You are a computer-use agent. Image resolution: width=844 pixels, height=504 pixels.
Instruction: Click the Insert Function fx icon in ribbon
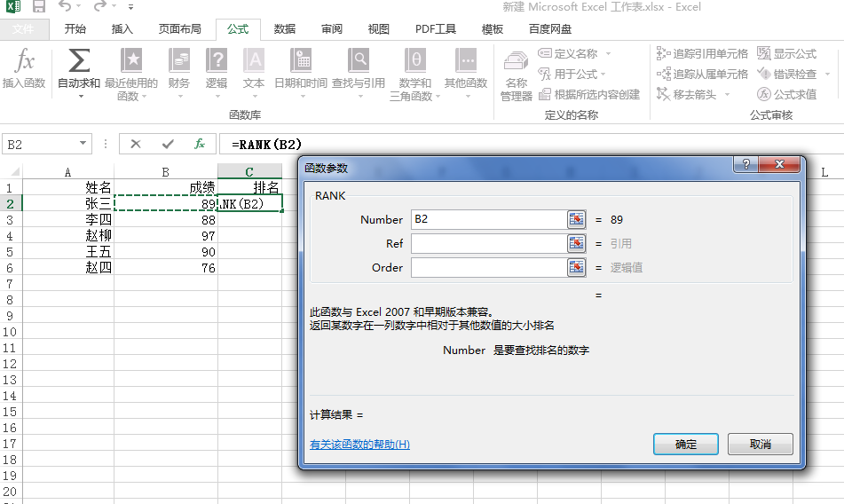[24, 60]
